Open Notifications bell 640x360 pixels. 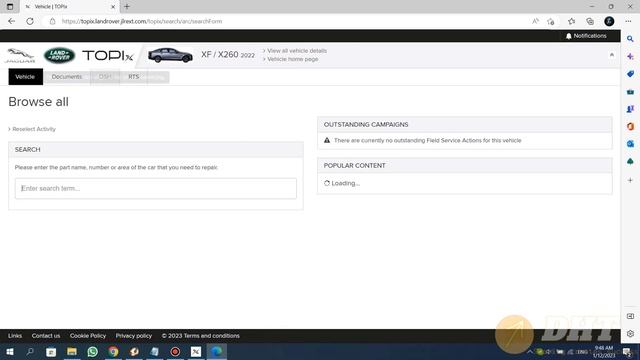point(586,36)
